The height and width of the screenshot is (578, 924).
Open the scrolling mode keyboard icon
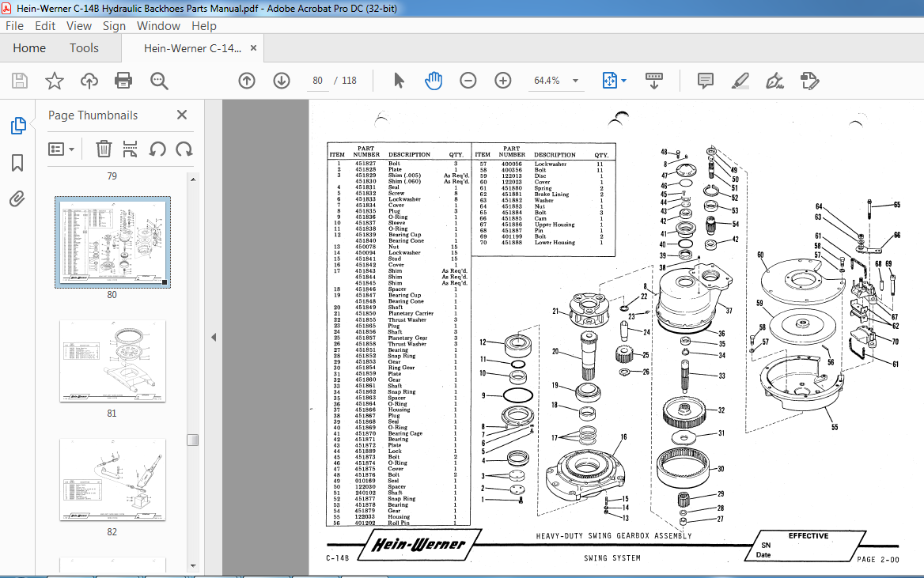654,81
